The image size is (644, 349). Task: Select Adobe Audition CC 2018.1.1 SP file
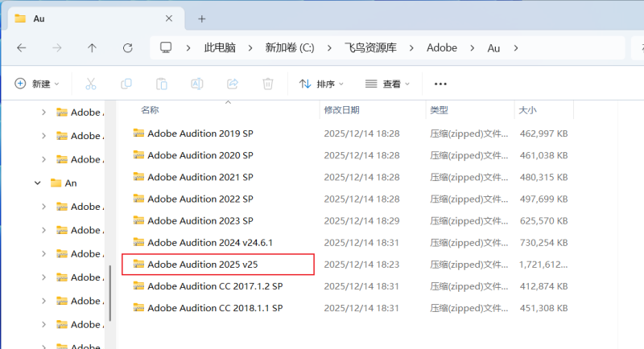215,307
